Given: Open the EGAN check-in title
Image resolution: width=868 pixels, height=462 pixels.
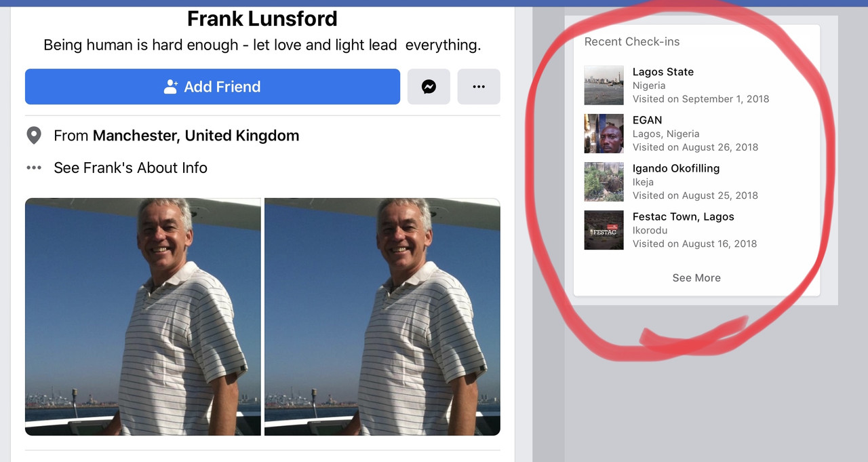Looking at the screenshot, I should click(x=648, y=120).
